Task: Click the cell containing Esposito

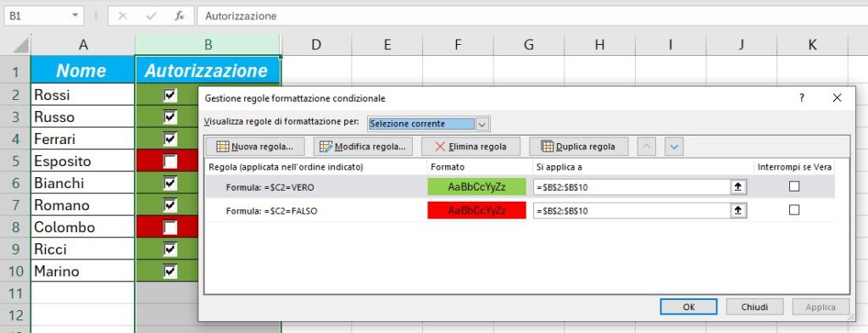Action: coord(83,161)
